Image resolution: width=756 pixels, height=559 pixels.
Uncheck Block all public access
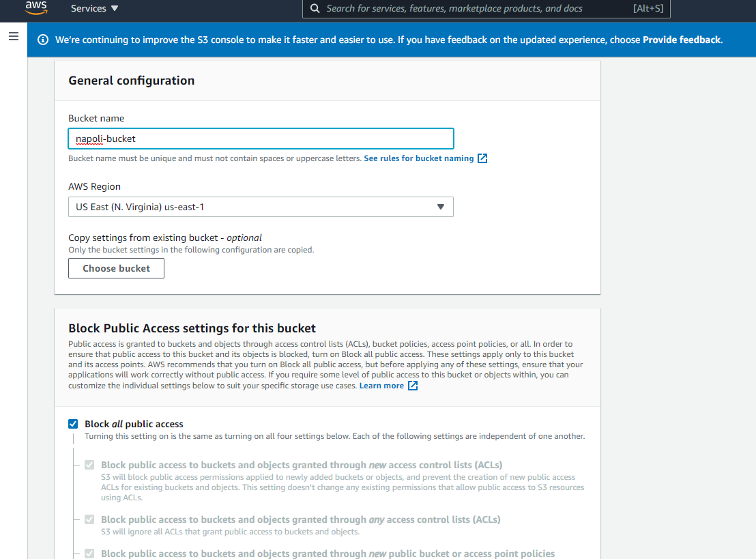pos(73,423)
